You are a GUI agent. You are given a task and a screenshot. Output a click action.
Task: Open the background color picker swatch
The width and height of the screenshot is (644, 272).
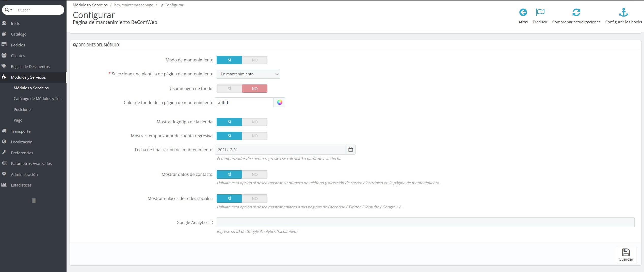point(280,102)
